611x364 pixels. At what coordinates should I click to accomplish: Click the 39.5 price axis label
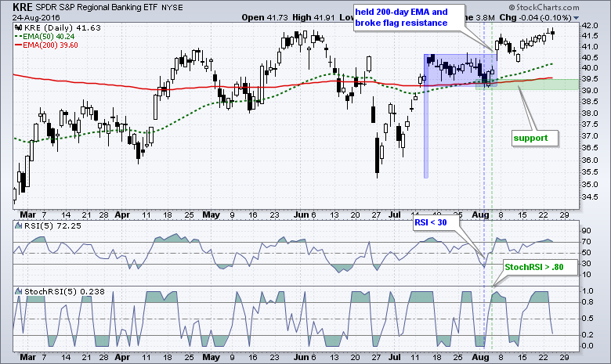pyautogui.click(x=590, y=79)
